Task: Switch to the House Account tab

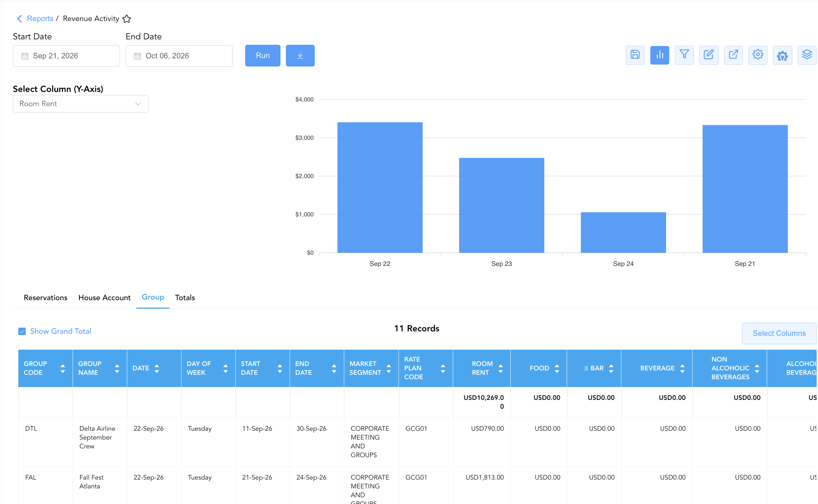Action: 104,297
